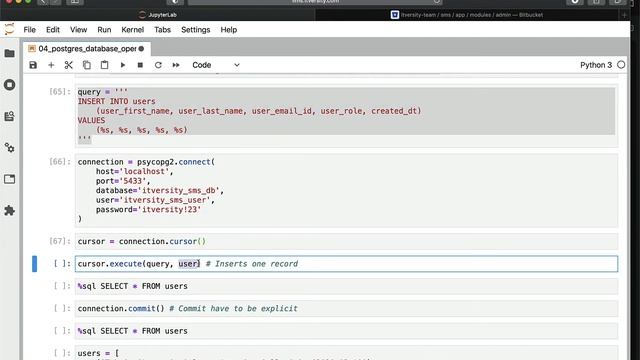Click the kernel status circle indicator
The width and height of the screenshot is (640, 360).
(x=621, y=65)
